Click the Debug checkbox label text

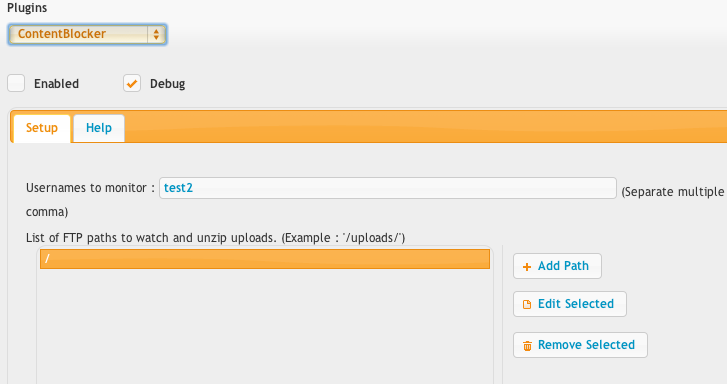click(x=167, y=84)
